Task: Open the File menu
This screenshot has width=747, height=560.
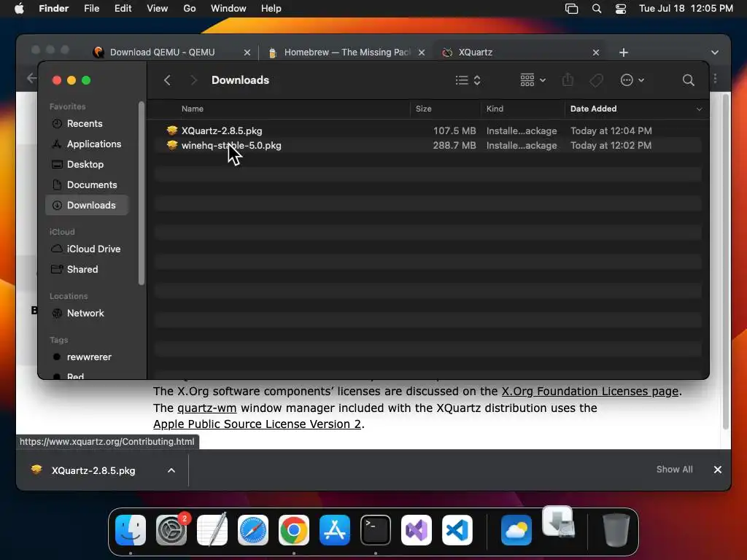Action: (x=91, y=9)
